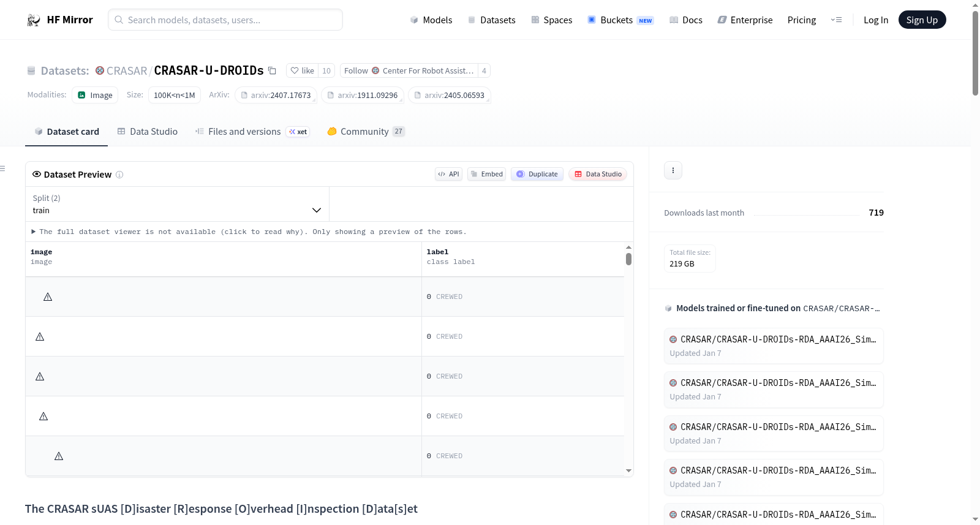Click the HF Mirror logo icon
Image resolution: width=980 pixels, height=525 pixels.
pyautogui.click(x=34, y=20)
